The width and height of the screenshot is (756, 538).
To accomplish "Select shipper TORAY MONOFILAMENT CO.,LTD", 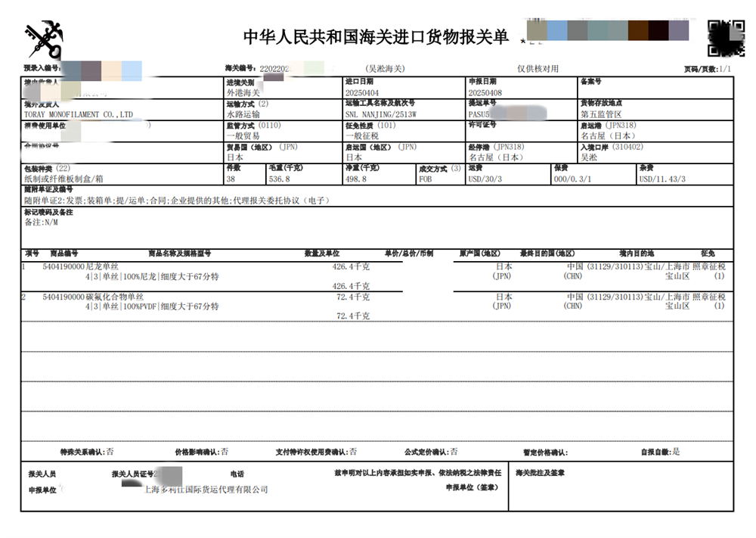I will point(79,114).
